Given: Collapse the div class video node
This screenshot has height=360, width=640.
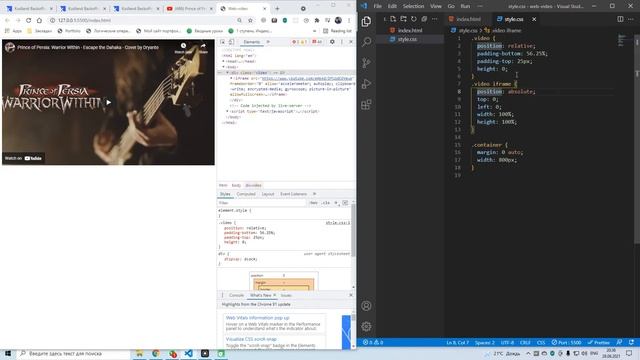Looking at the screenshot, I should 227,73.
